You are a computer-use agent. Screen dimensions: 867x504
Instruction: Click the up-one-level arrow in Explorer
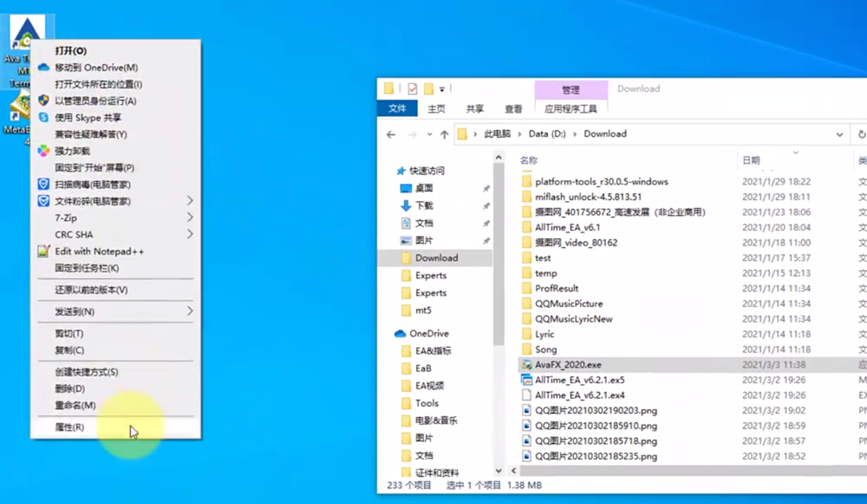coord(444,134)
